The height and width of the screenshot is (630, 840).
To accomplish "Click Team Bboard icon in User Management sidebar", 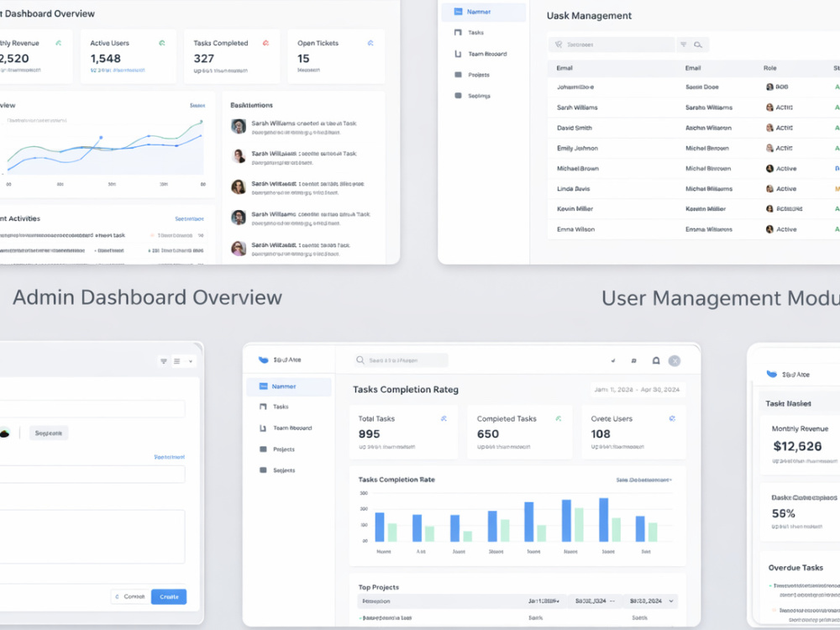I will (x=458, y=54).
